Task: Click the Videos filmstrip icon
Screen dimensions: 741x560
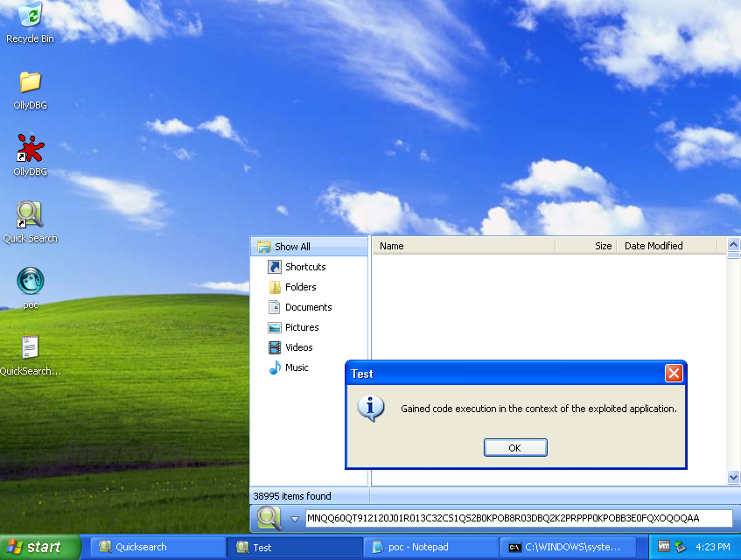Action: click(x=275, y=348)
